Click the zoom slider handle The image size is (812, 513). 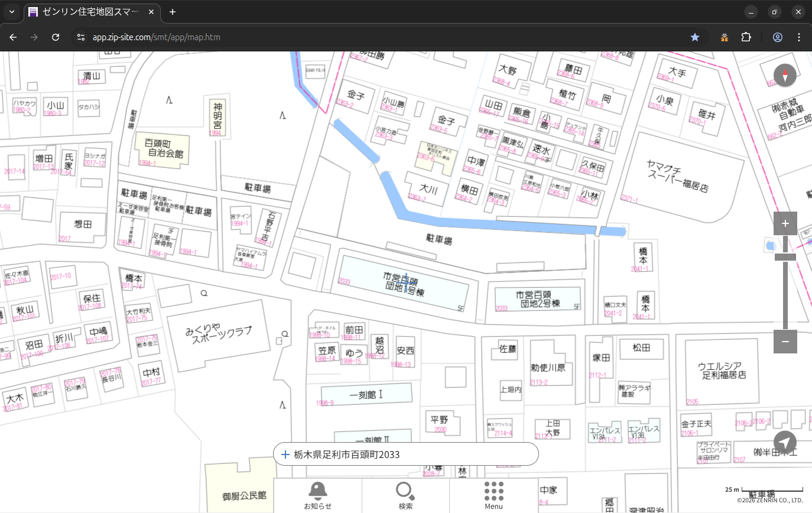tap(785, 257)
